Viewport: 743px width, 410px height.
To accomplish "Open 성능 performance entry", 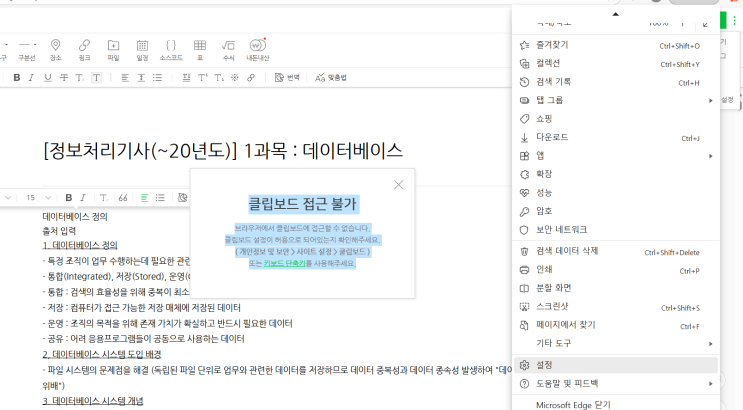I will pos(616,193).
